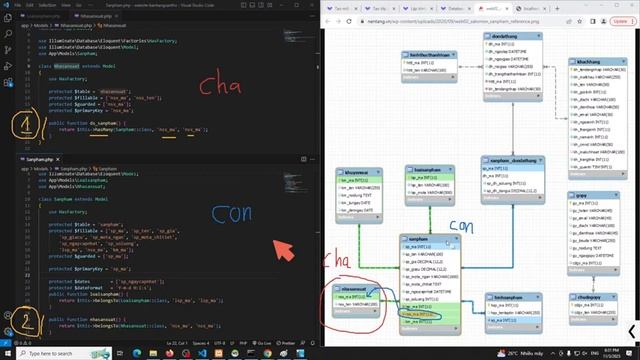Viewport: 640px width, 360px height.
Task: Click the upper editor minimap
Action: pos(299,37)
